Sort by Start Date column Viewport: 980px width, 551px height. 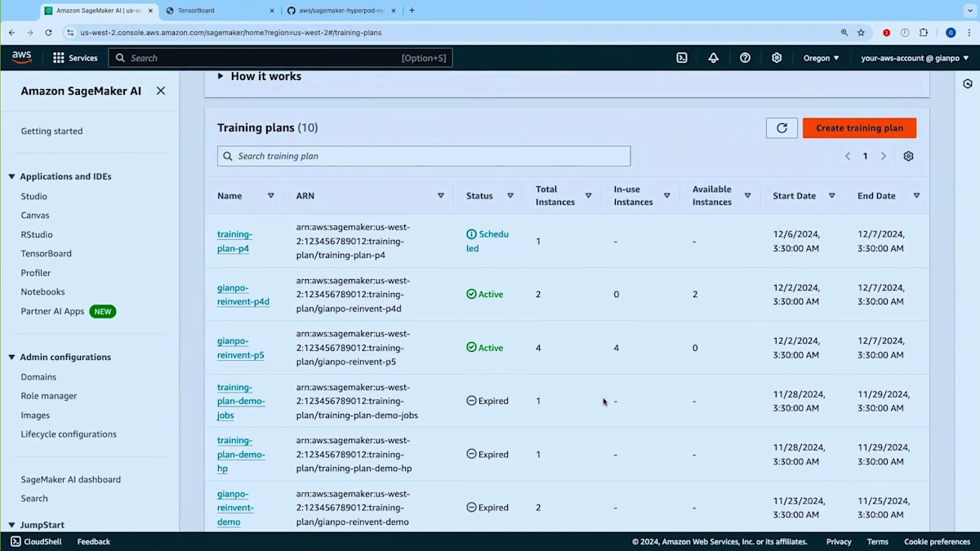(831, 196)
